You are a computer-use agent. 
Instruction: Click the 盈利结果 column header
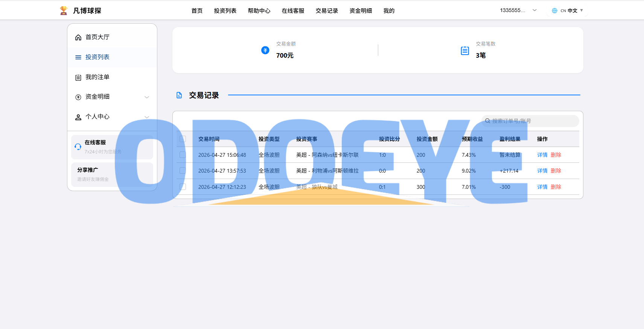click(510, 139)
